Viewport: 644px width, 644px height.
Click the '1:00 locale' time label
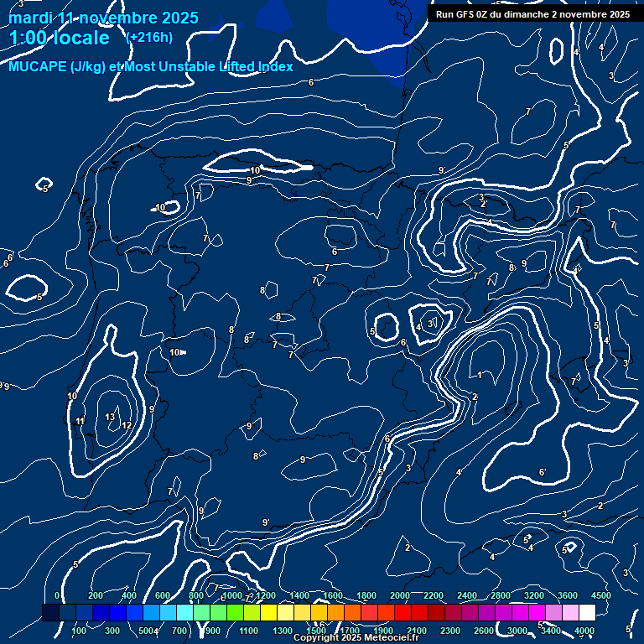click(60, 38)
